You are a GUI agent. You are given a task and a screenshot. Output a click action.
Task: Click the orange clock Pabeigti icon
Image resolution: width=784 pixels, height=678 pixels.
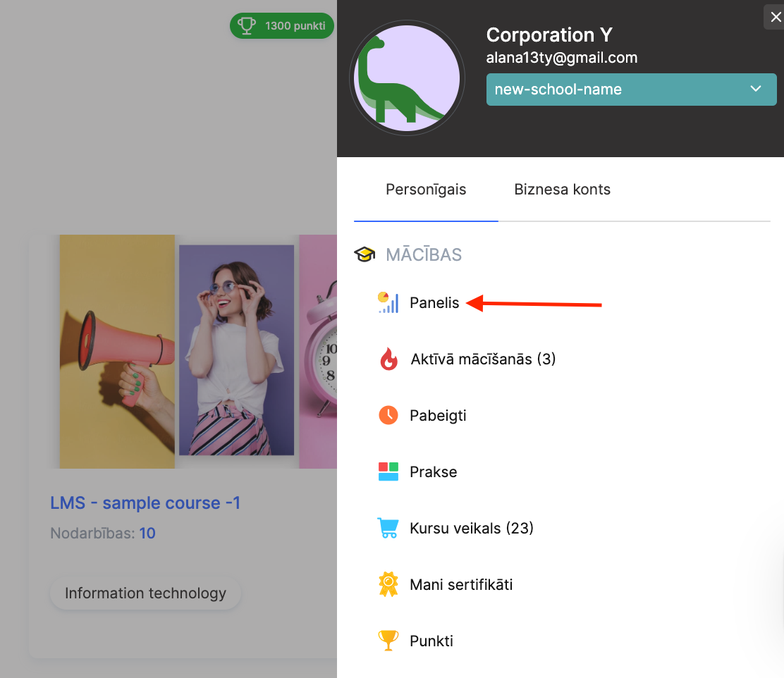pos(388,415)
